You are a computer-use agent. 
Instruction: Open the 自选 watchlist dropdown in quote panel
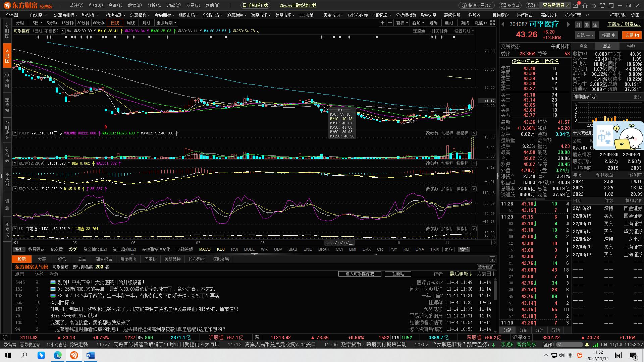pos(585,35)
